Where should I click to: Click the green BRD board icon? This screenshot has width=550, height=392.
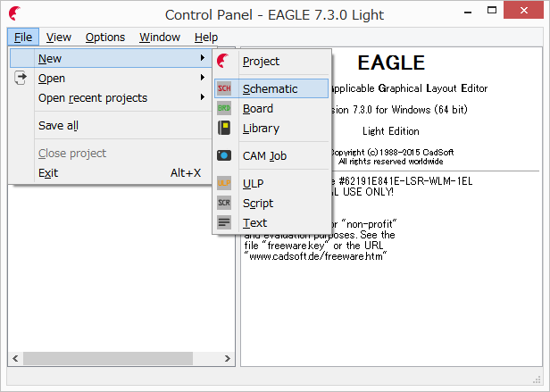[224, 108]
